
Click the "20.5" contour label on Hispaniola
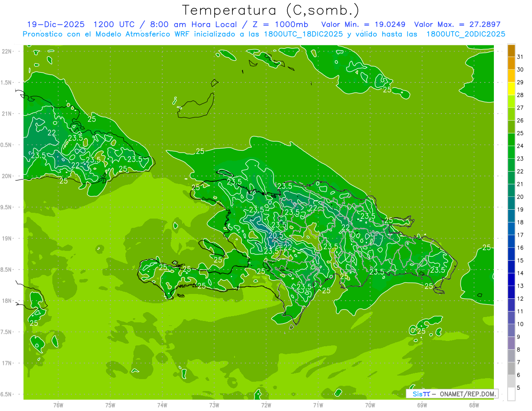pyautogui.click(x=275, y=235)
